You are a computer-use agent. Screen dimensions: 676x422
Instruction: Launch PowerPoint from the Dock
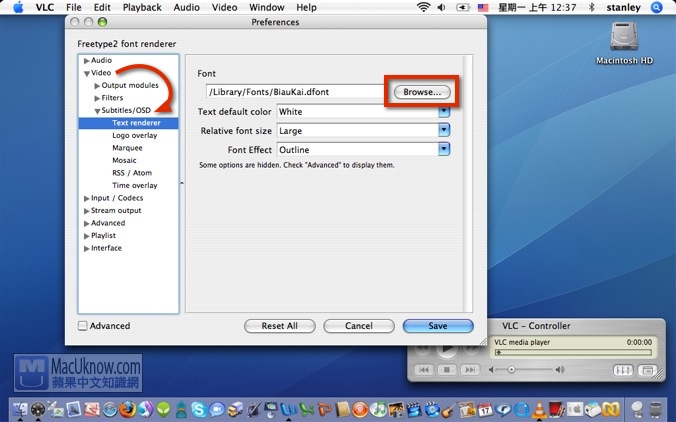coord(324,409)
